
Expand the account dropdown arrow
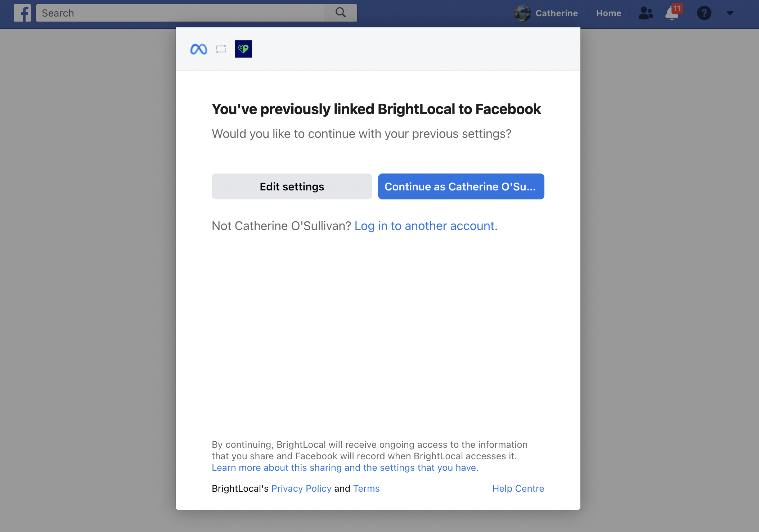(730, 13)
